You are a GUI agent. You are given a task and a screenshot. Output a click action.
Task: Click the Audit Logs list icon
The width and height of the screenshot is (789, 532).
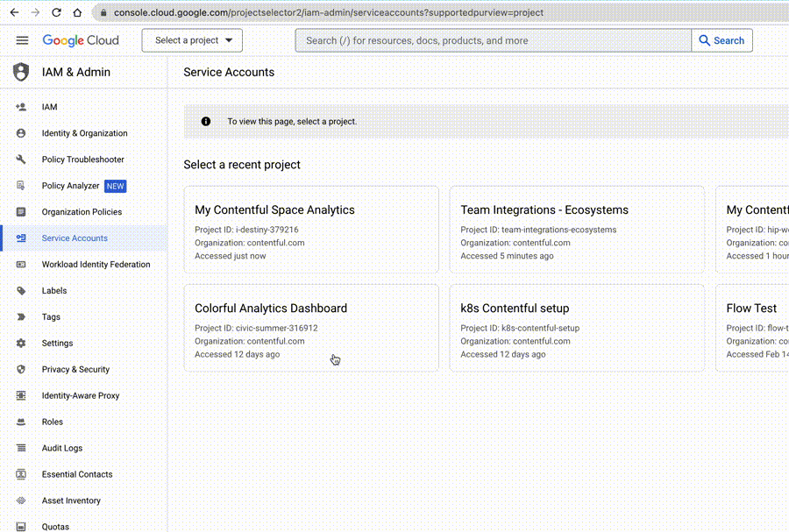21,448
